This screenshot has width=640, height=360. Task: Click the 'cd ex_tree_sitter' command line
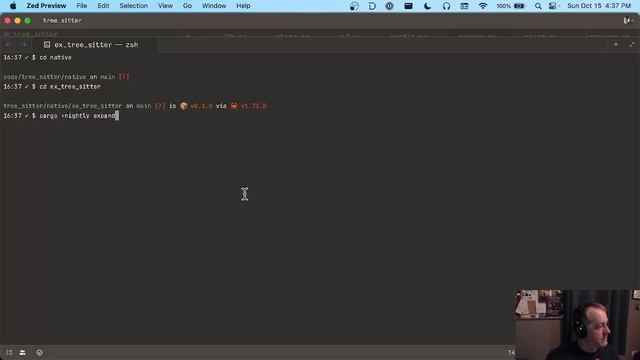pos(70,87)
